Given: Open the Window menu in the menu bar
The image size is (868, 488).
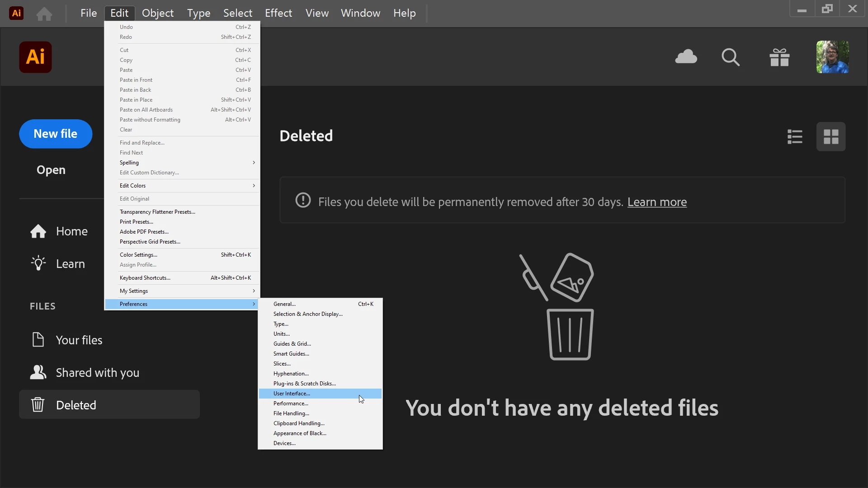Looking at the screenshot, I should [360, 13].
